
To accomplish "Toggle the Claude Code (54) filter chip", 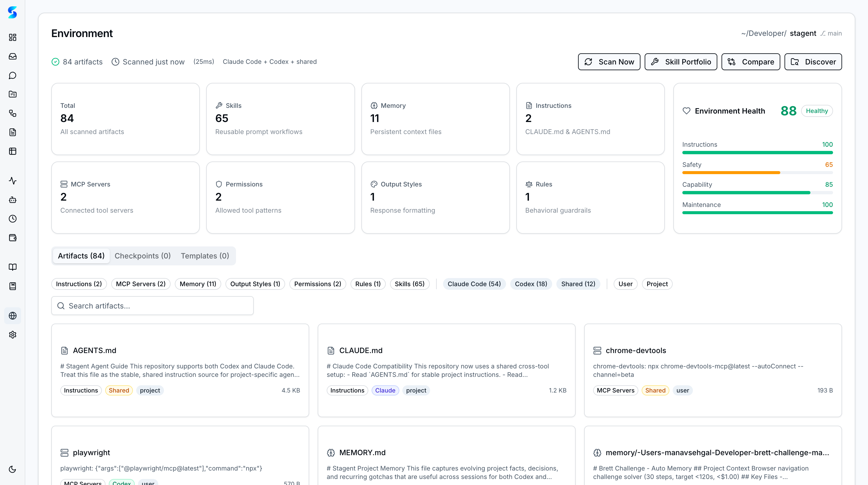I will (474, 284).
